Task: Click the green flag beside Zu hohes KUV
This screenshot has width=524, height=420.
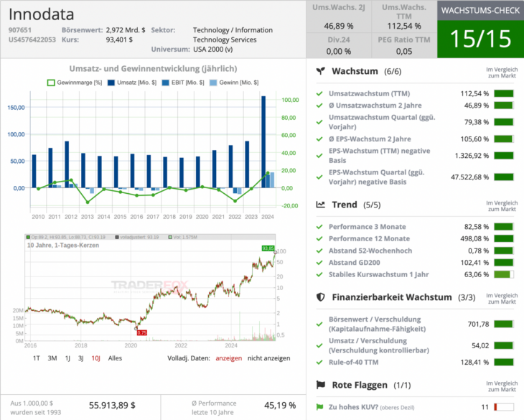Action: [320, 407]
